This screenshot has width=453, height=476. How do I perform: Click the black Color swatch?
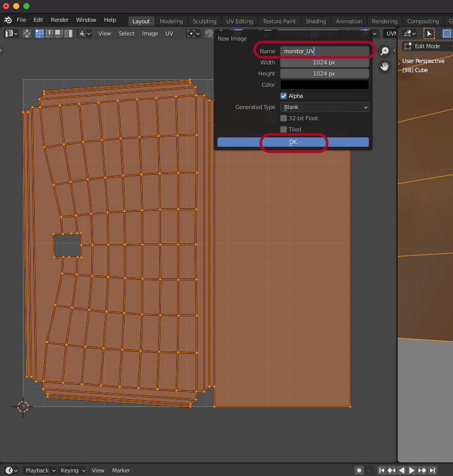(325, 85)
